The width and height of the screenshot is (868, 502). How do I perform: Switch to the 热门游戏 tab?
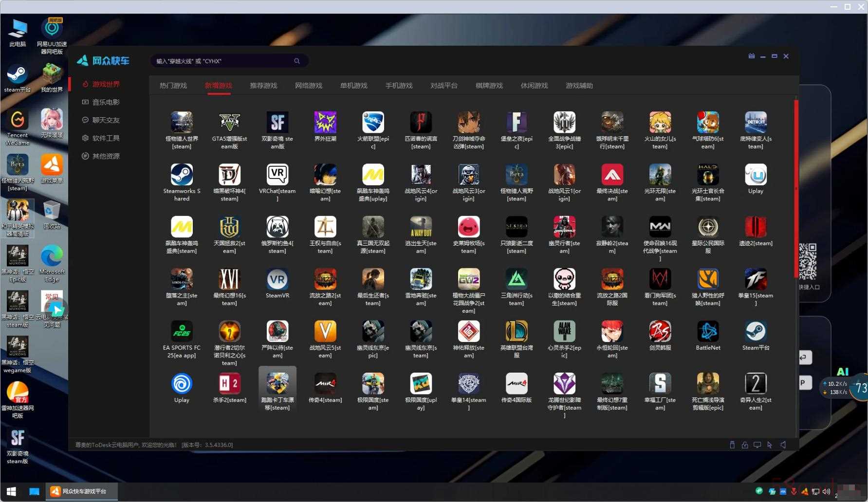[x=173, y=86]
